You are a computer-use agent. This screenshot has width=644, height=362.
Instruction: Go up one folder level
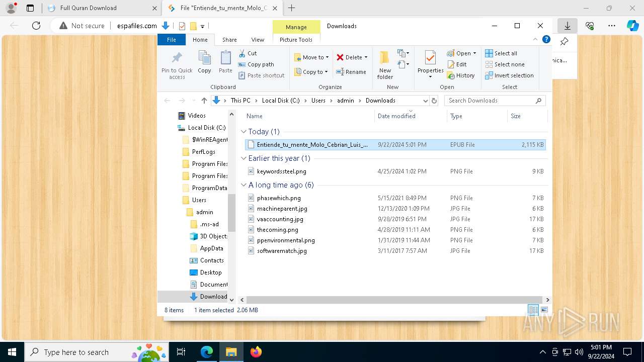(204, 101)
